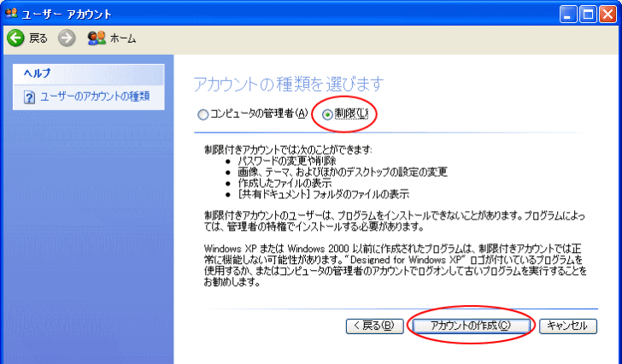Maximize the User Accounts window
Image resolution: width=622 pixels, height=364 pixels.
click(588, 15)
